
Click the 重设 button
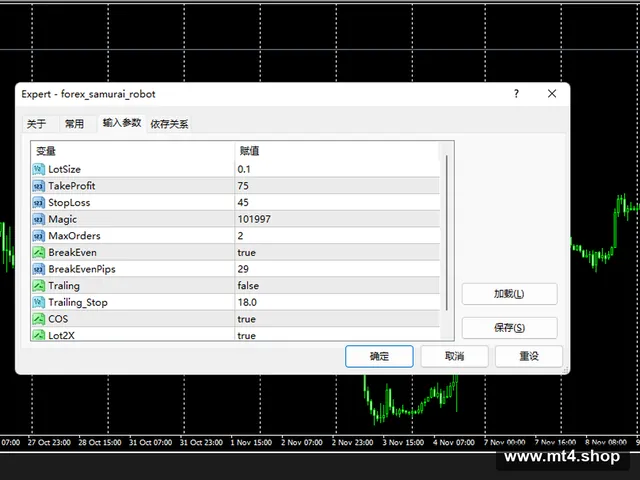coord(529,356)
